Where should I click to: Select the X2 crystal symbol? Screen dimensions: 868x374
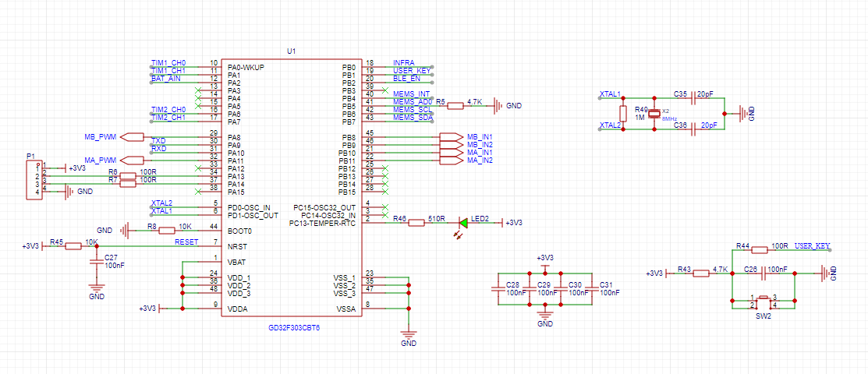click(654, 114)
